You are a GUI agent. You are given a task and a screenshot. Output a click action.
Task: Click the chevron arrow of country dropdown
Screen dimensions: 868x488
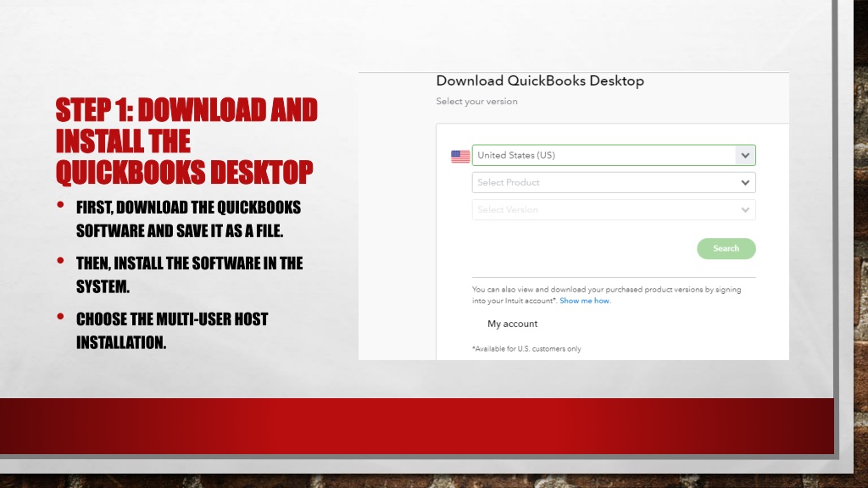[x=745, y=156]
